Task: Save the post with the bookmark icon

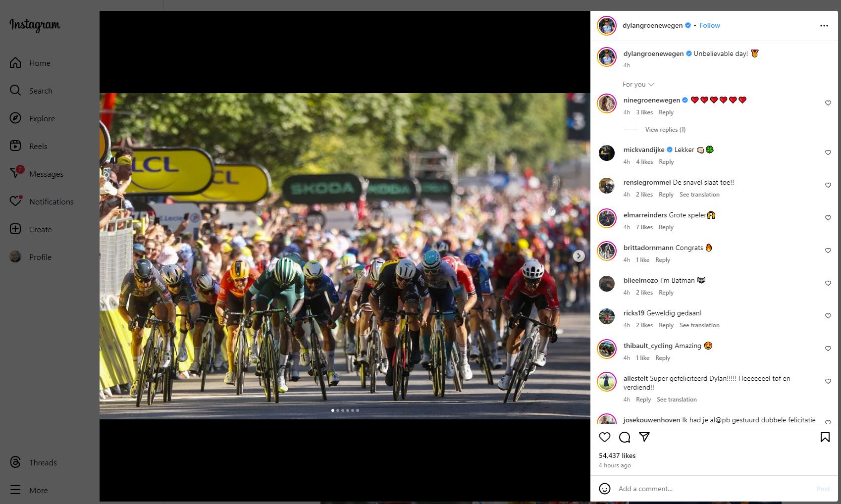Action: [x=825, y=437]
